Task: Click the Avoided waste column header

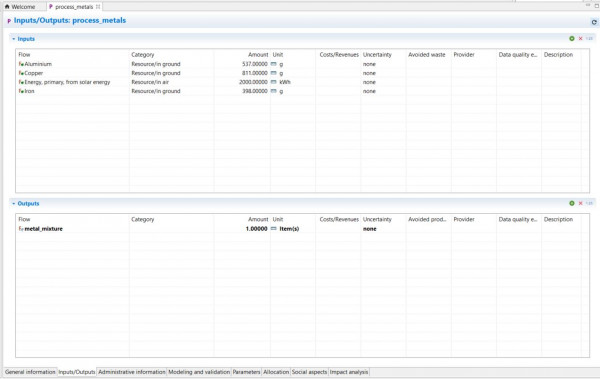Action: coord(428,55)
